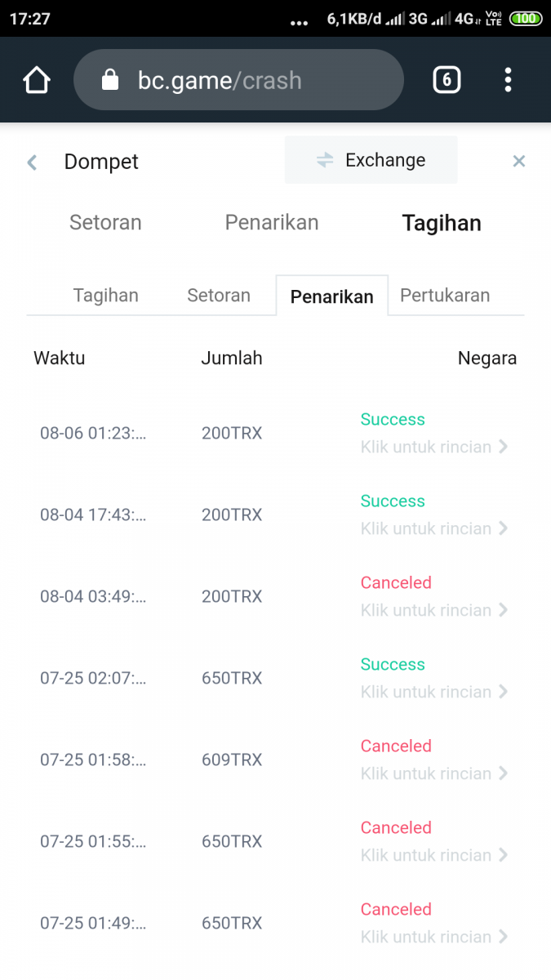Expand details for 08-04 17:43 withdrawal

coord(434,528)
